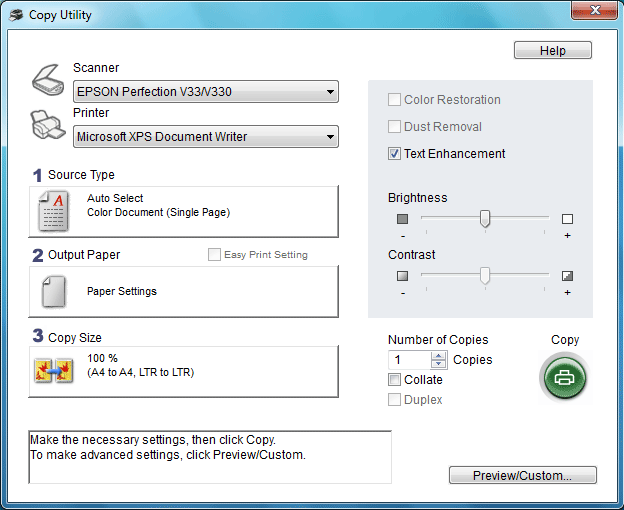Image resolution: width=624 pixels, height=510 pixels.
Task: Open the Scanner dropdown EPSON Perfection V33/V330
Action: click(206, 92)
